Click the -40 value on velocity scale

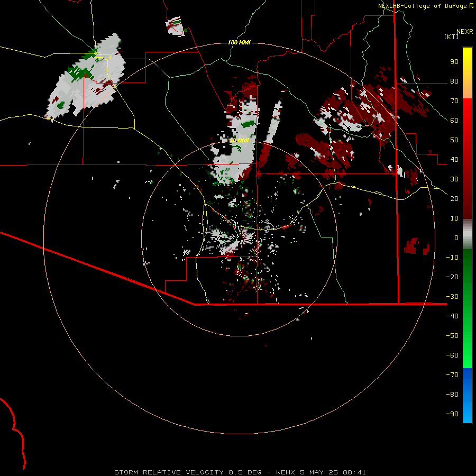point(452,316)
